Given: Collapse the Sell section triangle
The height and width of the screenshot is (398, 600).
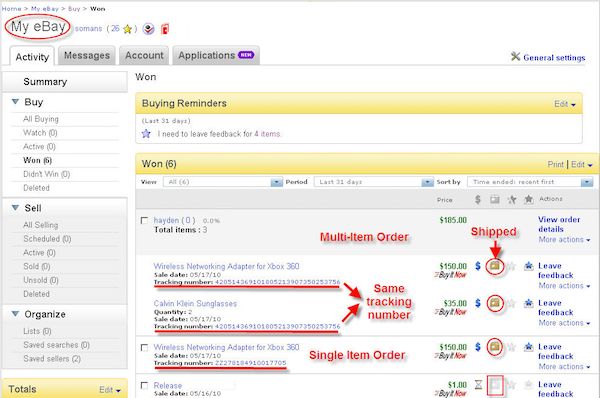Looking at the screenshot, I should pos(15,208).
